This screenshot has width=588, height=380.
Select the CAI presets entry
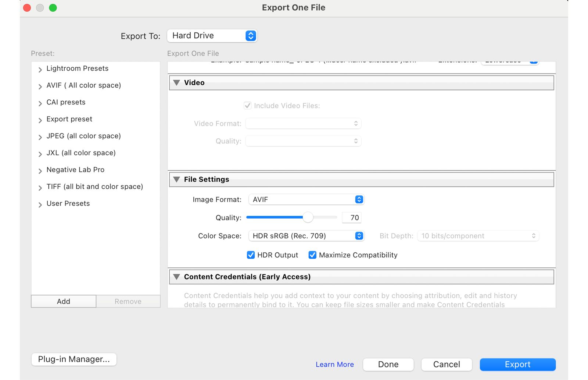[x=65, y=102]
